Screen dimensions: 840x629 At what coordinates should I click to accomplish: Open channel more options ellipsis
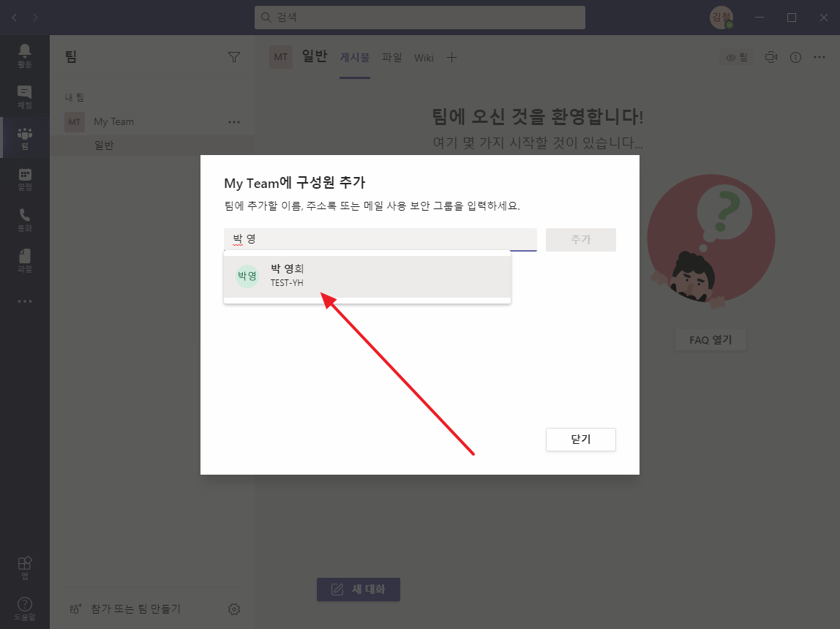click(820, 57)
